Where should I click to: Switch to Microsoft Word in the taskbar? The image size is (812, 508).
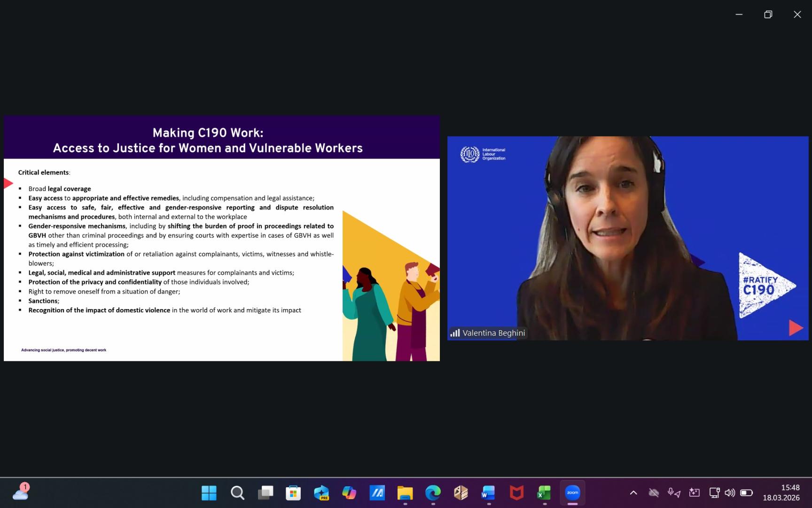[488, 492]
